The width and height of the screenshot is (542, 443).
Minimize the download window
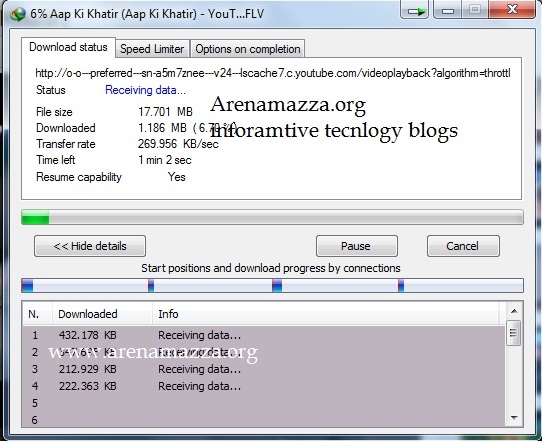pos(447,10)
